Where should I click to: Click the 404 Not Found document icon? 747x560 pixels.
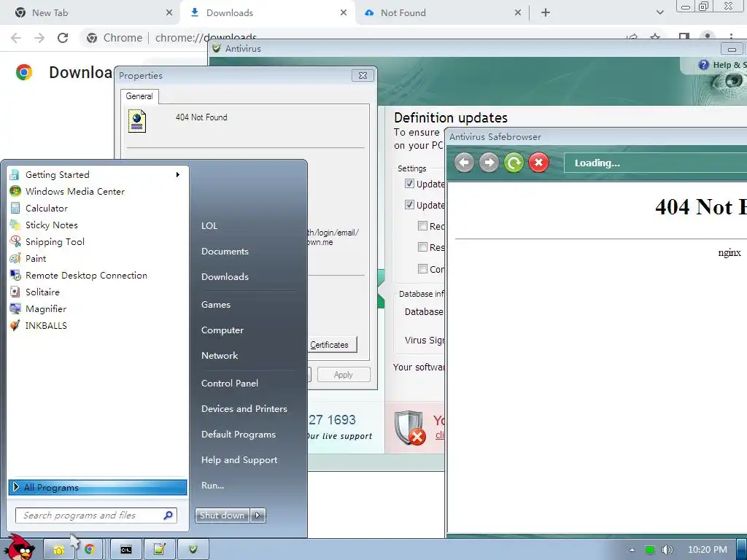click(137, 121)
